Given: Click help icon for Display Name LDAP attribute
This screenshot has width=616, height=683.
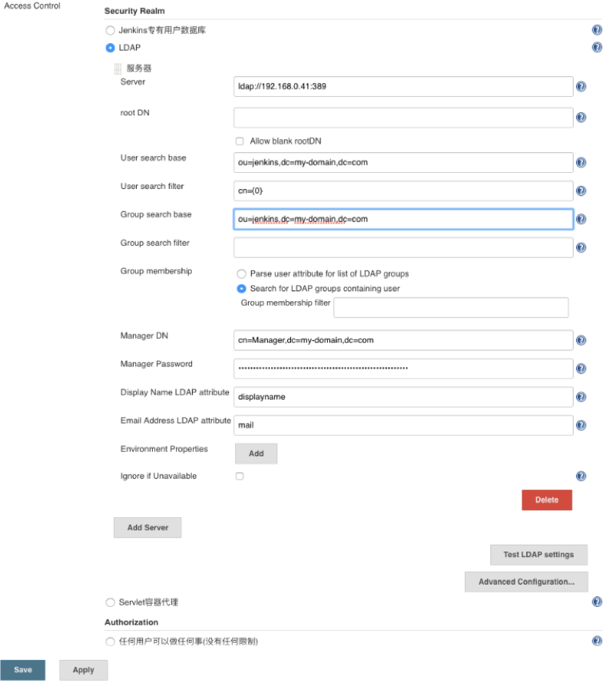Looking at the screenshot, I should (x=581, y=397).
